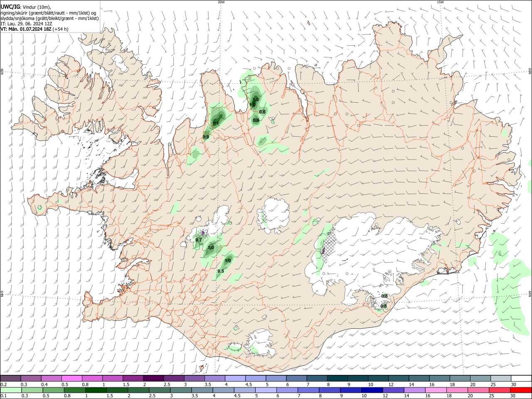The image size is (532, 399).
Task: Click the white sleet/snow swatch labeled 30
Action: click(x=521, y=379)
